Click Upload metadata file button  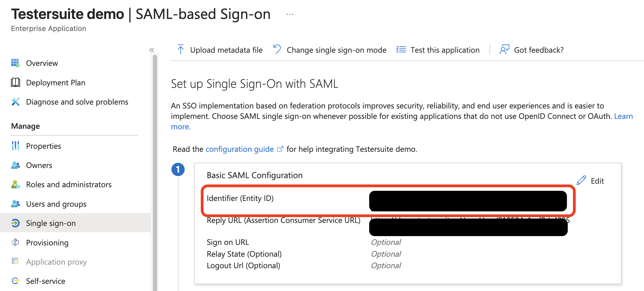(x=220, y=50)
